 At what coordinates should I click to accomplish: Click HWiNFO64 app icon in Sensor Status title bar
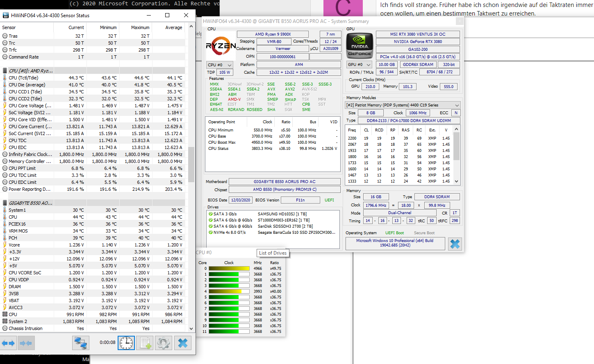(6, 15)
